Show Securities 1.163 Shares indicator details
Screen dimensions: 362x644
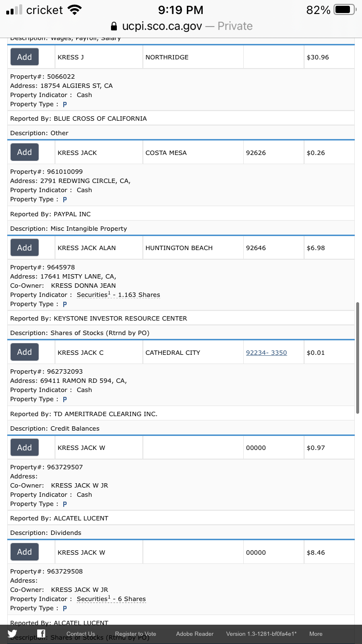[118, 295]
